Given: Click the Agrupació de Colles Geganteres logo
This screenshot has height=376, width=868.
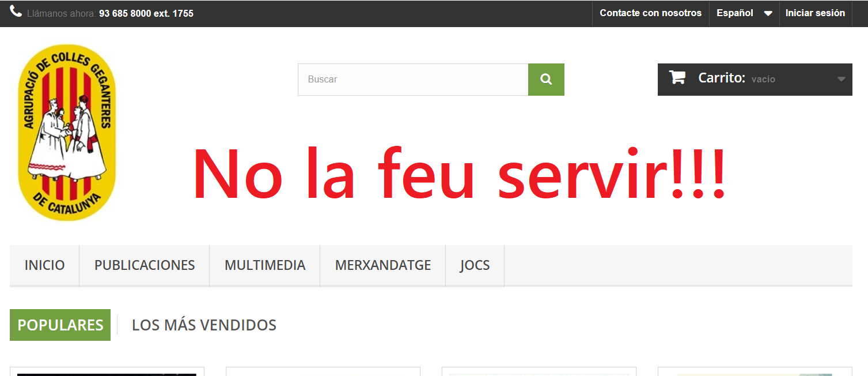Looking at the screenshot, I should pos(66,133).
